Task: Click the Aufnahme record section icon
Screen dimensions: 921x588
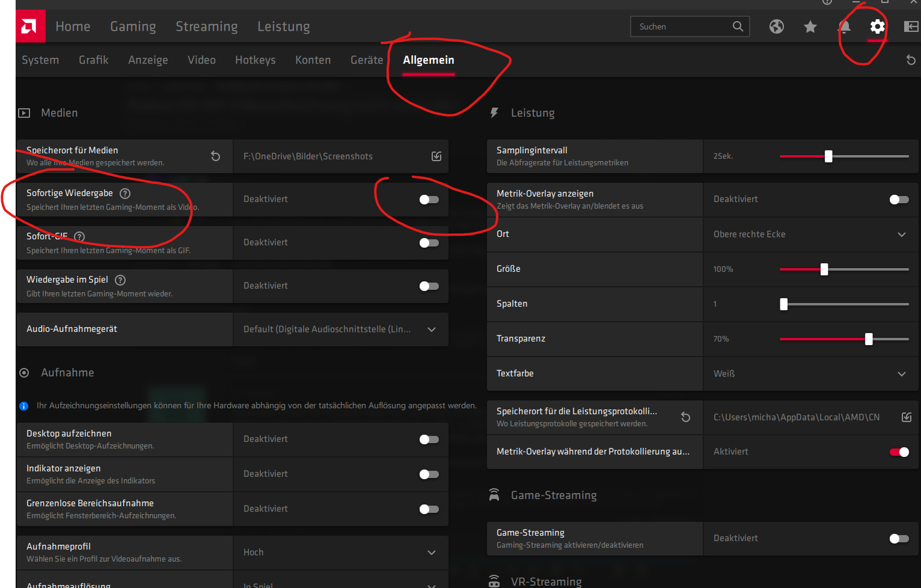Action: pyautogui.click(x=24, y=373)
